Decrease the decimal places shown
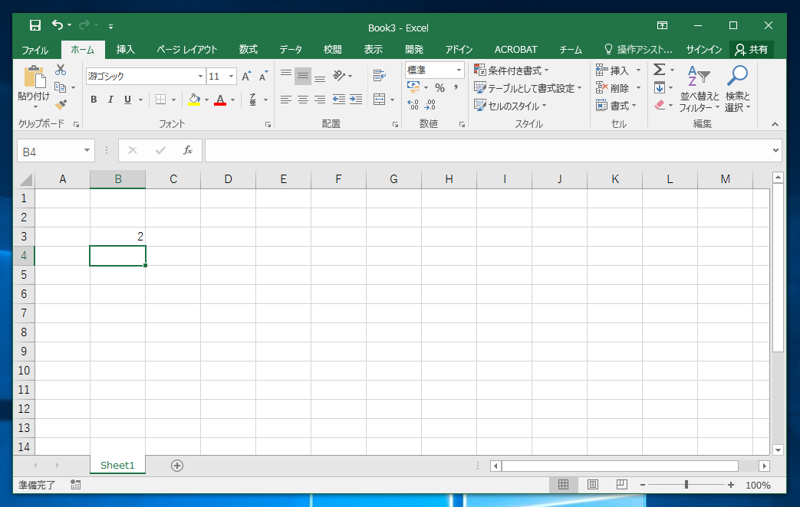Image resolution: width=800 pixels, height=507 pixels. click(431, 105)
